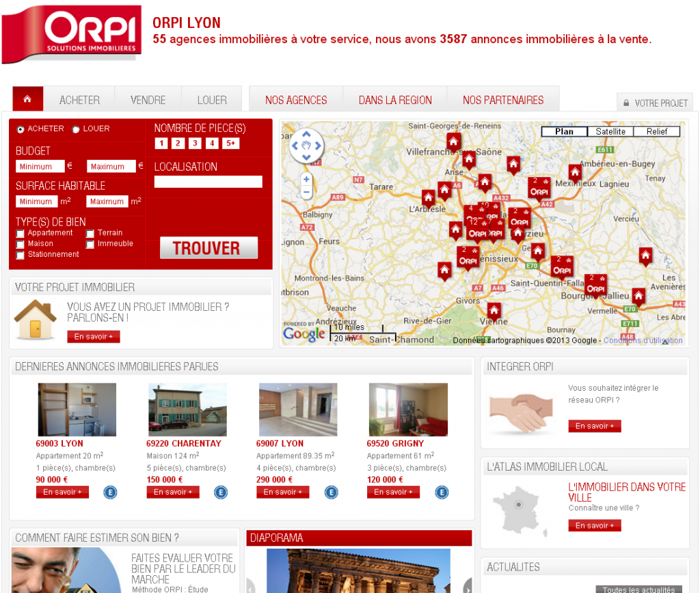Switch map to Satellite view

(x=610, y=132)
